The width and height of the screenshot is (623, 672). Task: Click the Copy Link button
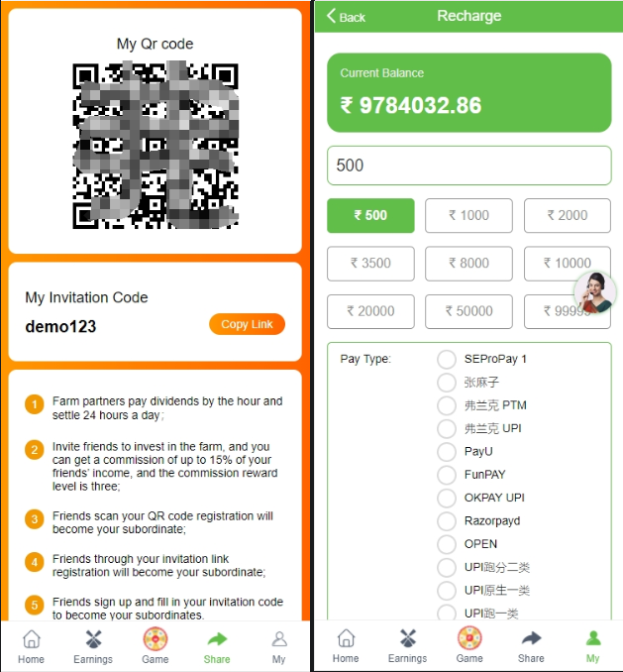[247, 324]
